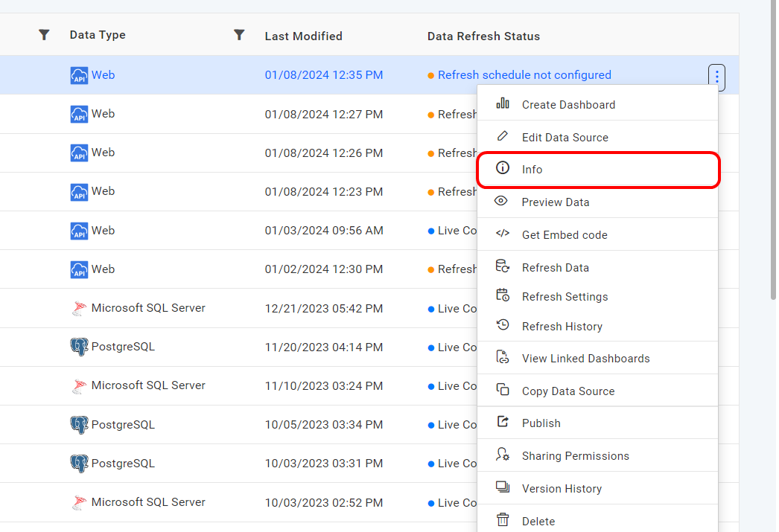Open View Linked Dashboards option

pyautogui.click(x=585, y=359)
